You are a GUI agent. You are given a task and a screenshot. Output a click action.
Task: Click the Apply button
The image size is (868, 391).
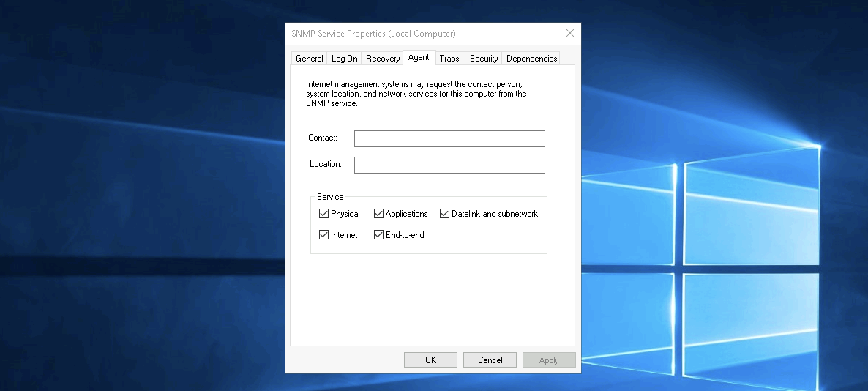pos(549,360)
